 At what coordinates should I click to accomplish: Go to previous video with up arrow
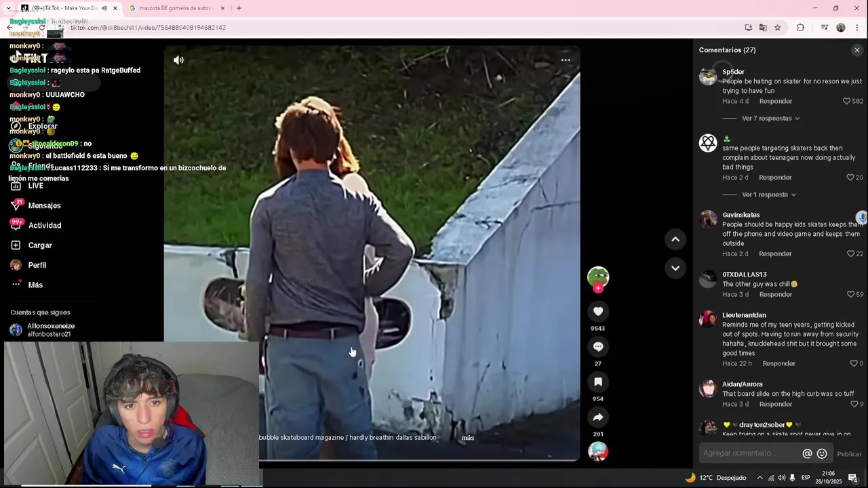click(x=675, y=239)
